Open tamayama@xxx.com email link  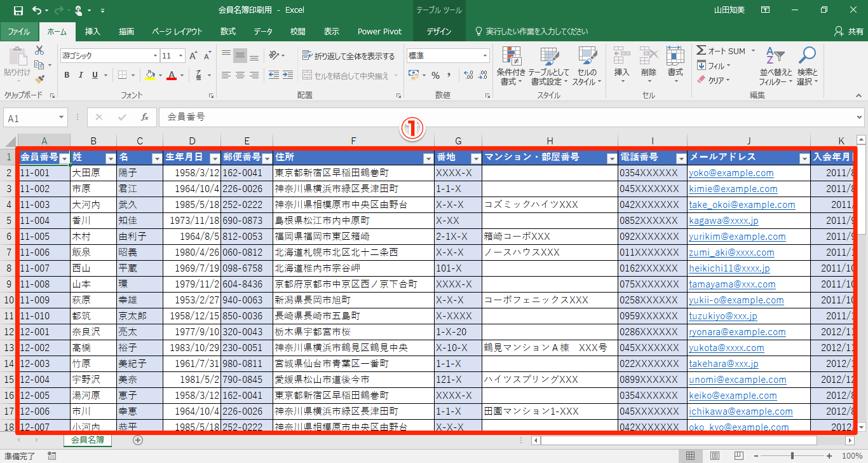point(733,284)
